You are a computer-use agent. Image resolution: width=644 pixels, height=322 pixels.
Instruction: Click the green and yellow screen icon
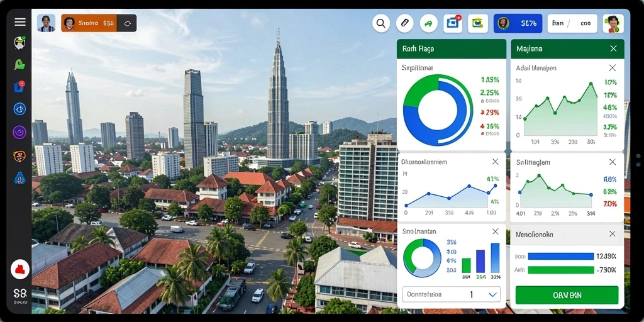478,23
